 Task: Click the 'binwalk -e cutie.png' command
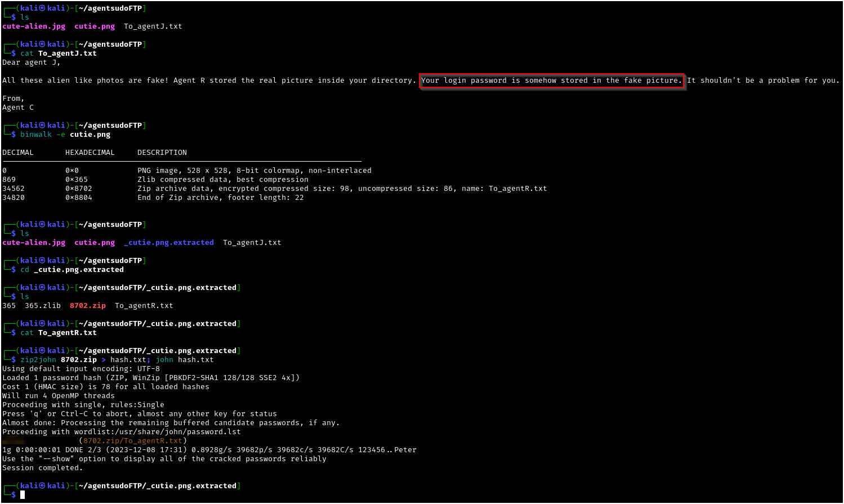point(65,135)
